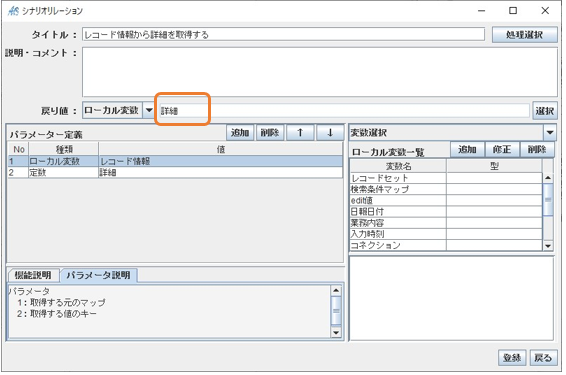Move parameter up with the ↑ arrow
The width and height of the screenshot is (566, 375).
(300, 133)
